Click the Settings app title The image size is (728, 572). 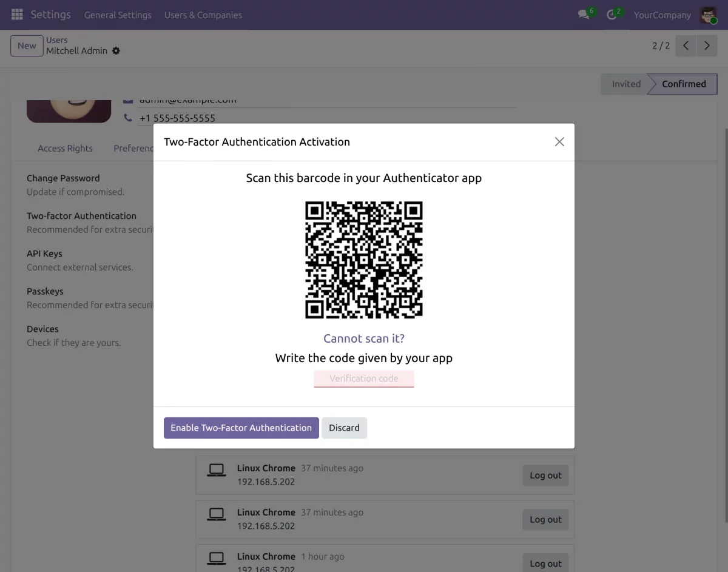[x=51, y=15]
